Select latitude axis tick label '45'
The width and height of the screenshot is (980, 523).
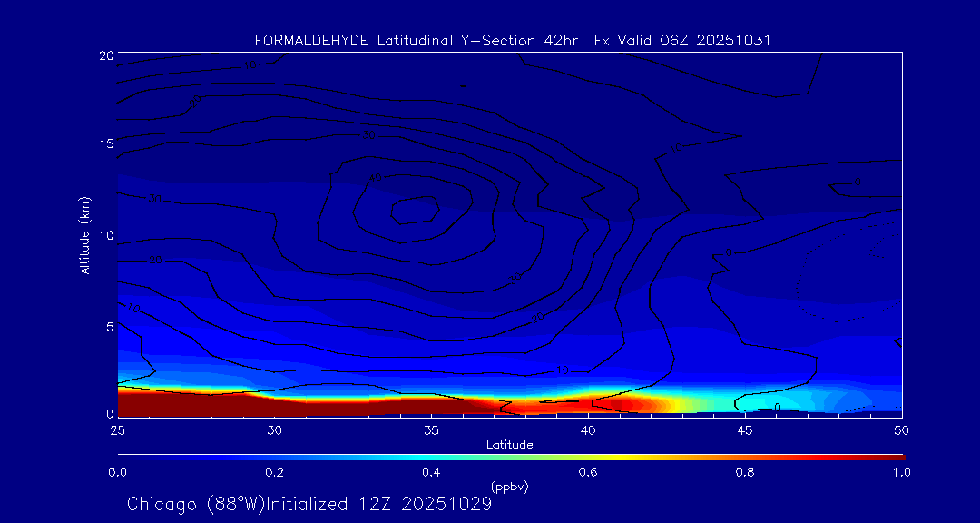tap(744, 430)
